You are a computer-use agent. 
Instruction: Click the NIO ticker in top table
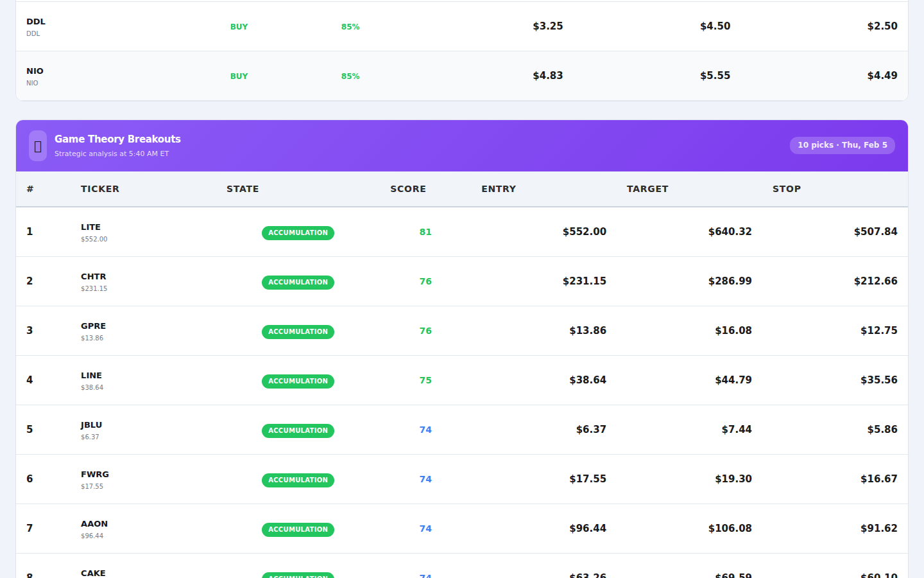click(35, 71)
